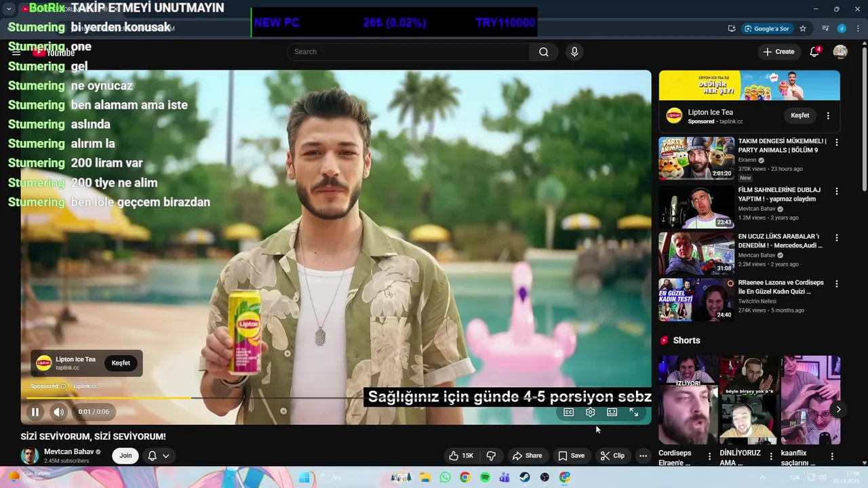This screenshot has width=868, height=488.
Task: Expand the channel notification bell dropdown
Action: click(x=158, y=455)
